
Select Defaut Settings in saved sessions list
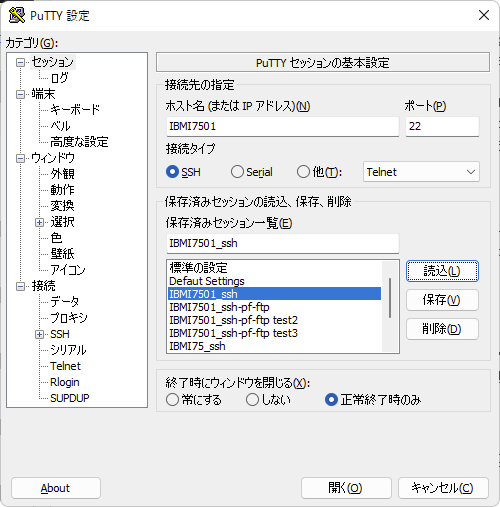tap(274, 281)
